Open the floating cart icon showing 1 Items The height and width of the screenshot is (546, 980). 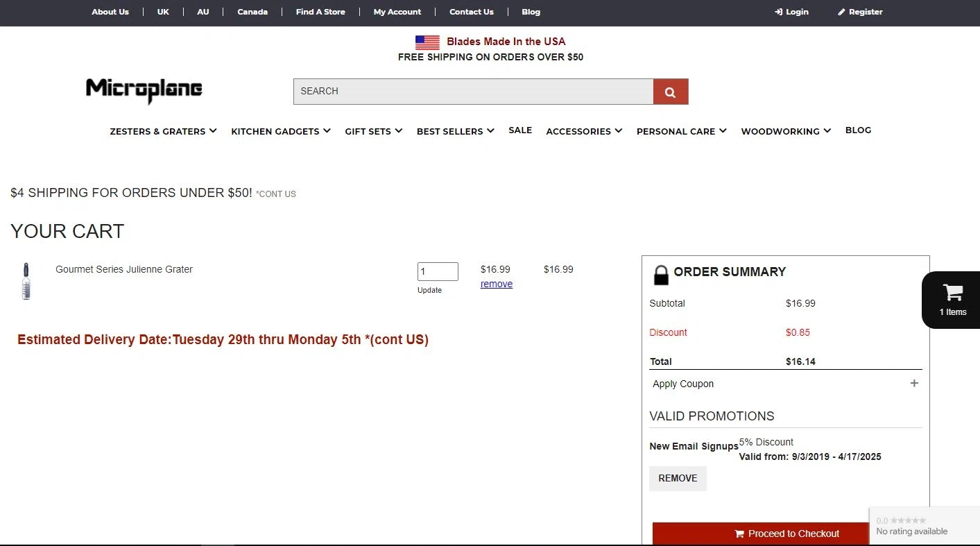pyautogui.click(x=952, y=300)
